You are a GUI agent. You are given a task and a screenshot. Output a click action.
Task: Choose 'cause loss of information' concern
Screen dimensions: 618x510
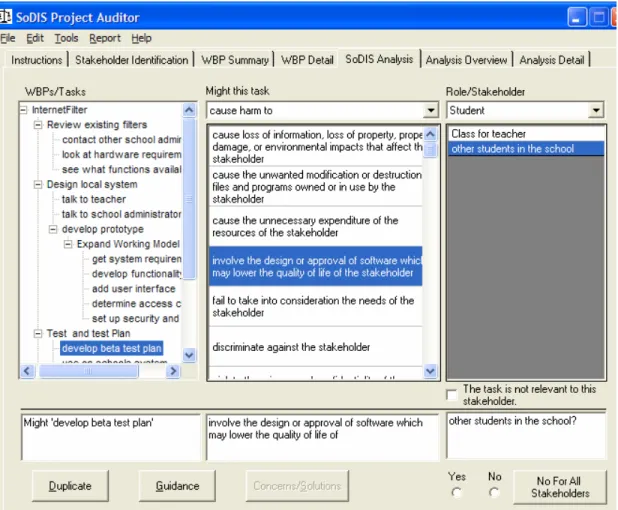click(316, 147)
